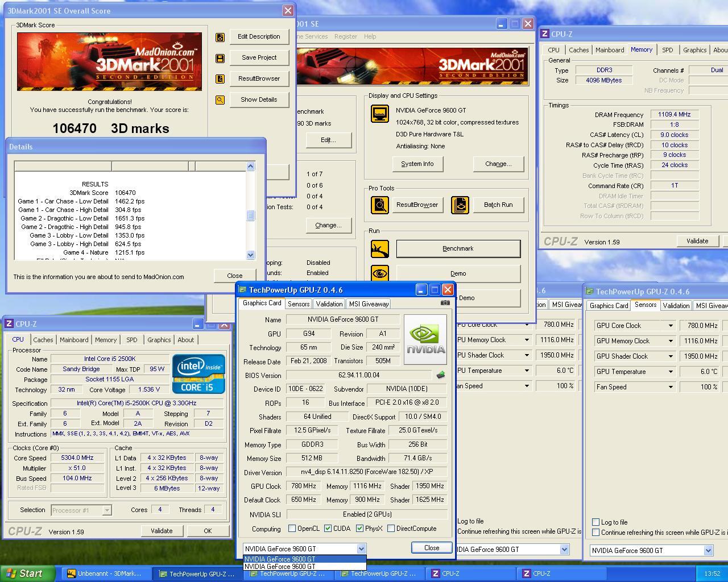The height and width of the screenshot is (582, 728).
Task: Click the ResultBrowser magnifier icon in Pro Tools
Action: click(x=380, y=205)
